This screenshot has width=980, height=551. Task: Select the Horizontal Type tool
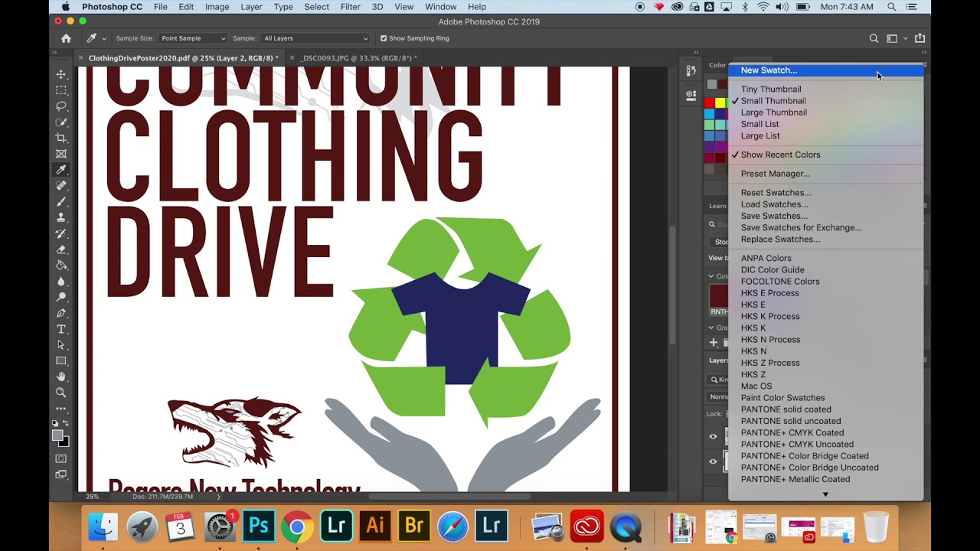61,329
